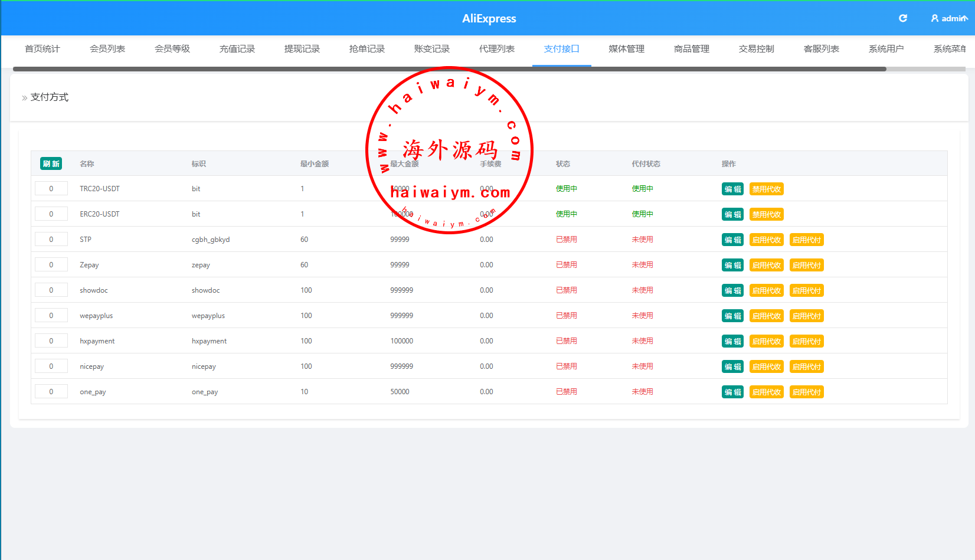The height and width of the screenshot is (560, 975).
Task: Click 禁用代收 for ERC20-USDT
Action: tap(767, 214)
